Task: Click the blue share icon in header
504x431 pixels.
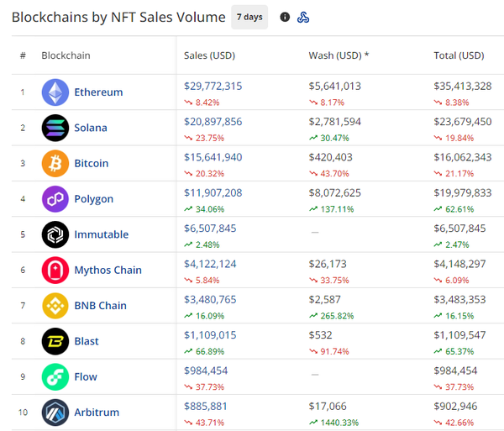Action: tap(303, 17)
